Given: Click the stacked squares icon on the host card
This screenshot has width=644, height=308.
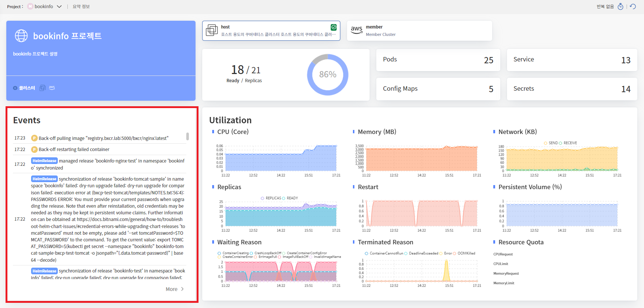Looking at the screenshot, I should coord(212,30).
